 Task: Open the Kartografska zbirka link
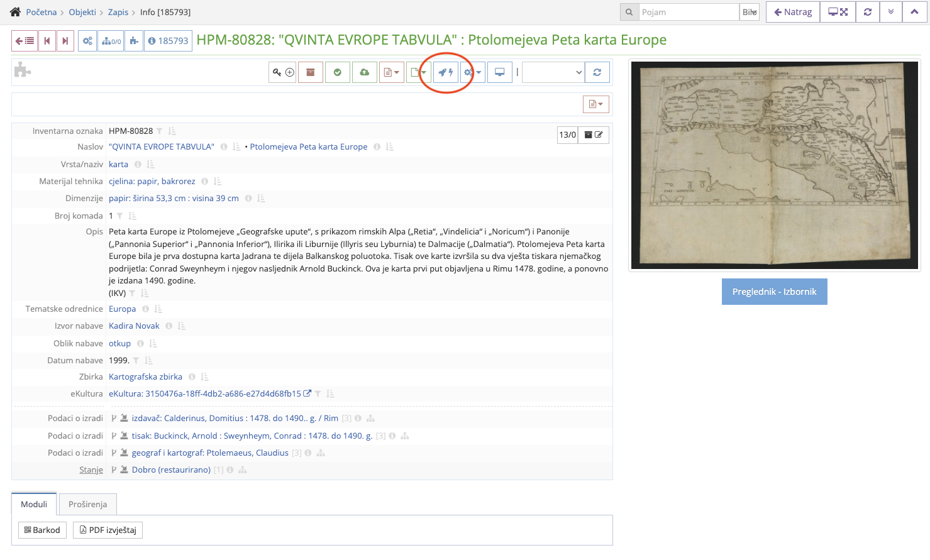click(145, 376)
